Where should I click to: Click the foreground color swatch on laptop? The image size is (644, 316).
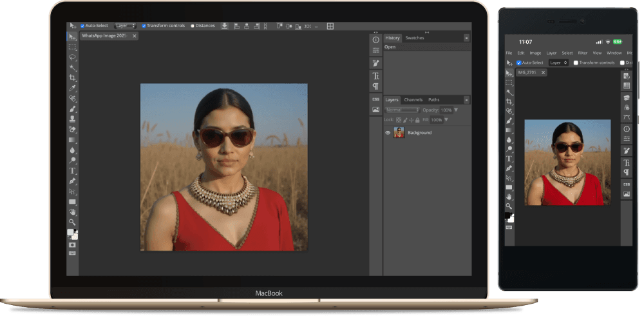coord(71,232)
